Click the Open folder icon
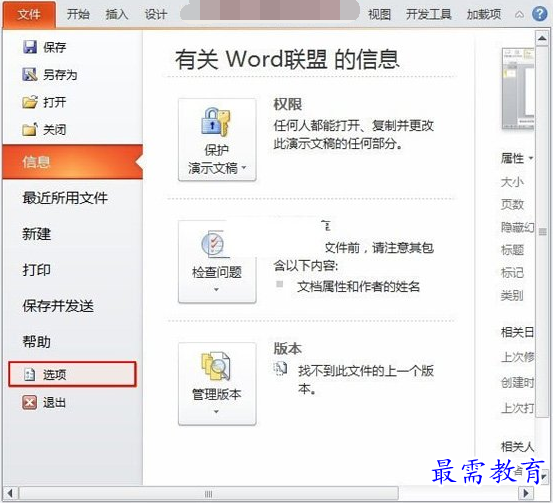 pos(30,102)
